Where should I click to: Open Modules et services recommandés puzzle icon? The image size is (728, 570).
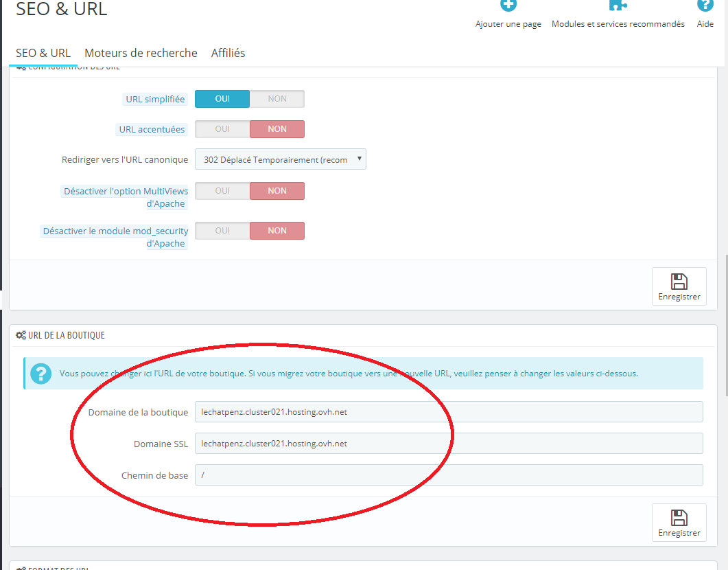(618, 5)
